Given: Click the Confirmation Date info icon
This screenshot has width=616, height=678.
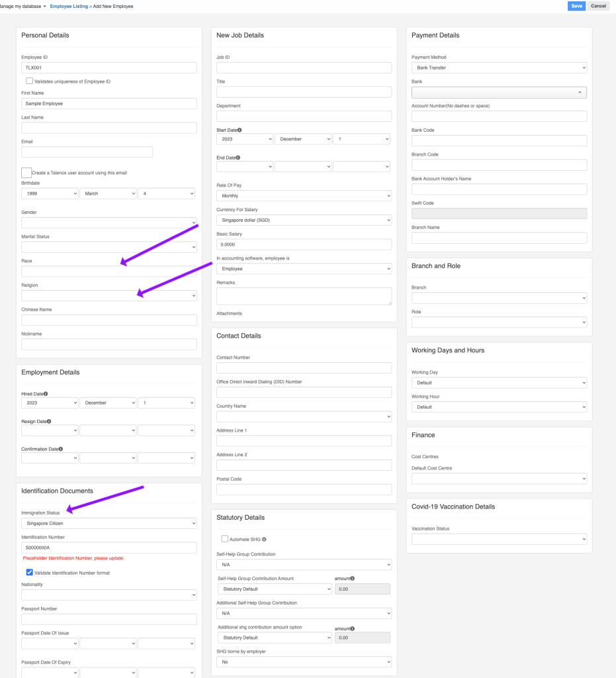Looking at the screenshot, I should point(60,449).
